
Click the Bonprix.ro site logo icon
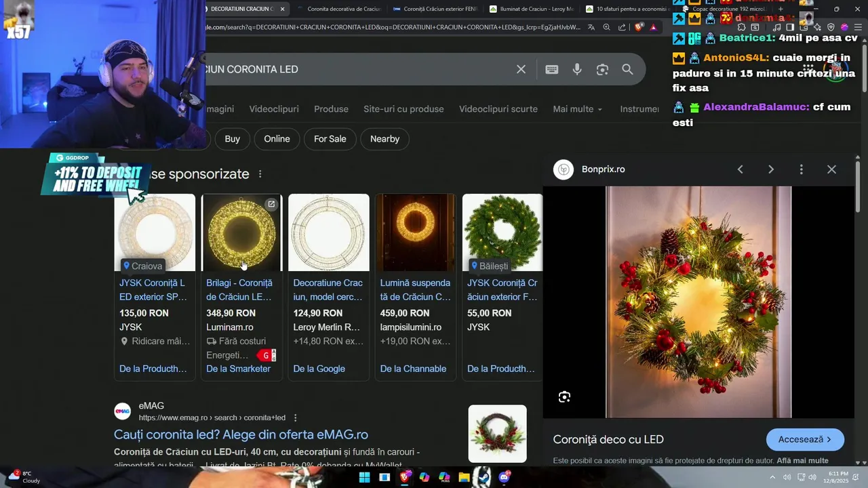pos(564,169)
